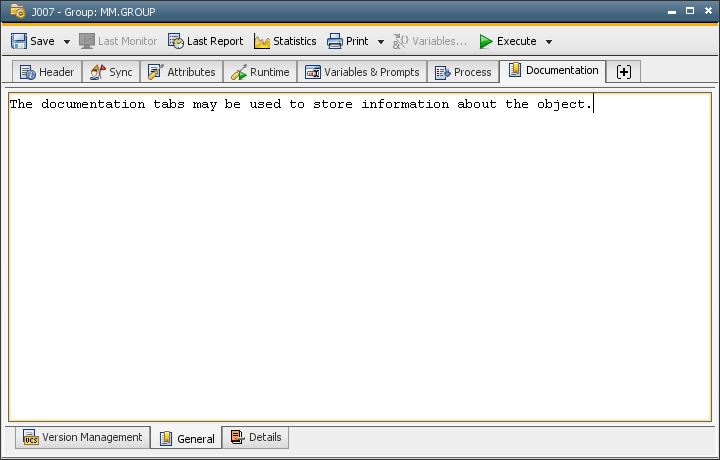This screenshot has width=720, height=460.
Task: Switch to the Process tab
Action: [463, 72]
